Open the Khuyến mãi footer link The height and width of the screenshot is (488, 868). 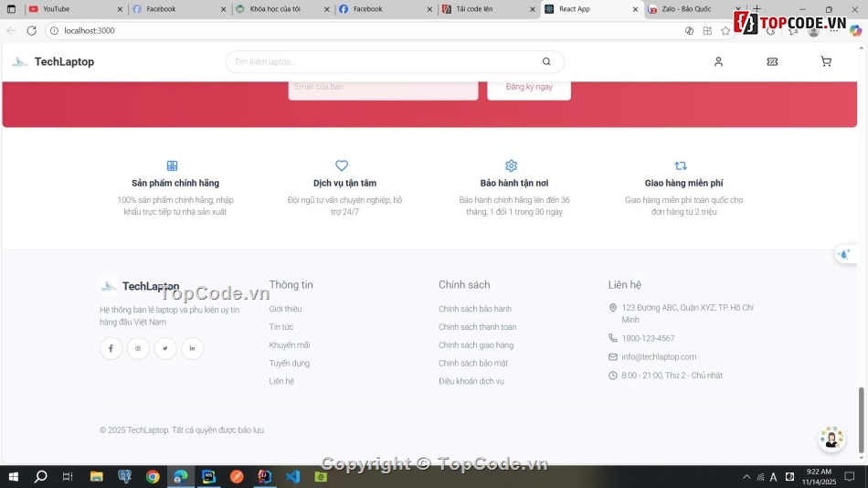pos(290,345)
